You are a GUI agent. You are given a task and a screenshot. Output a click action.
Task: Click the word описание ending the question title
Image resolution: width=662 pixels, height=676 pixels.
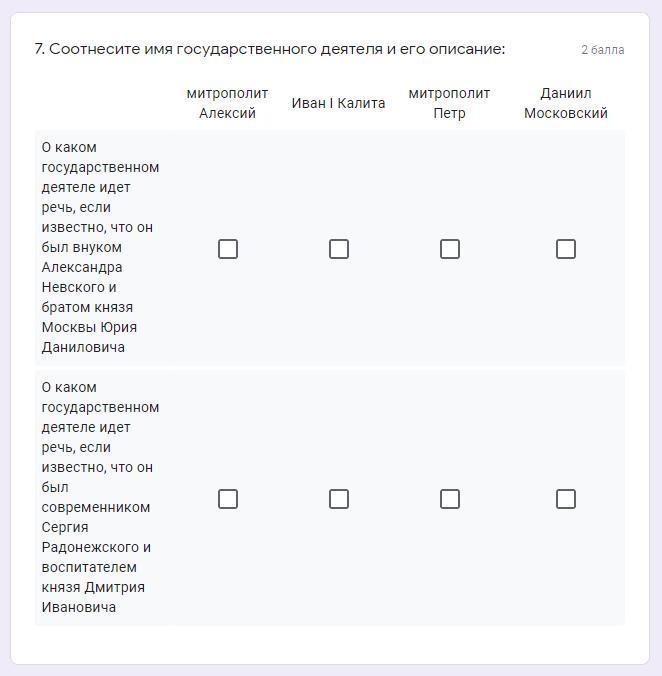pos(466,49)
